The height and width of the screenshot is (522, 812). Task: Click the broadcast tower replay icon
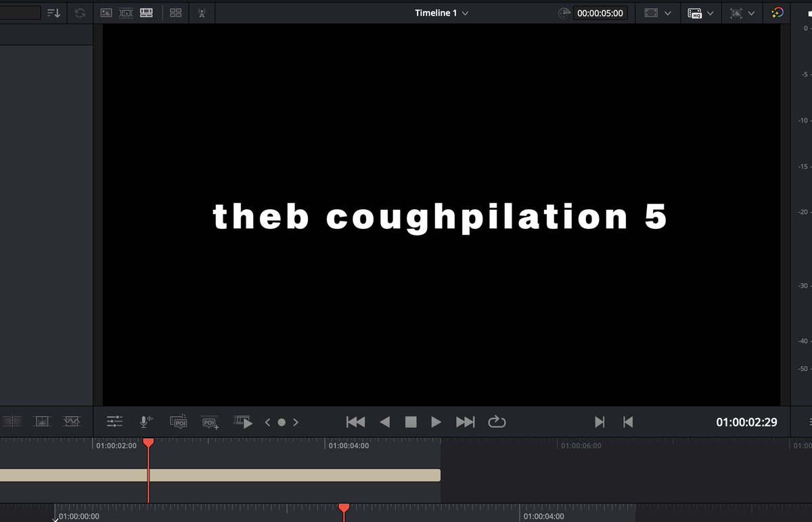coord(202,13)
